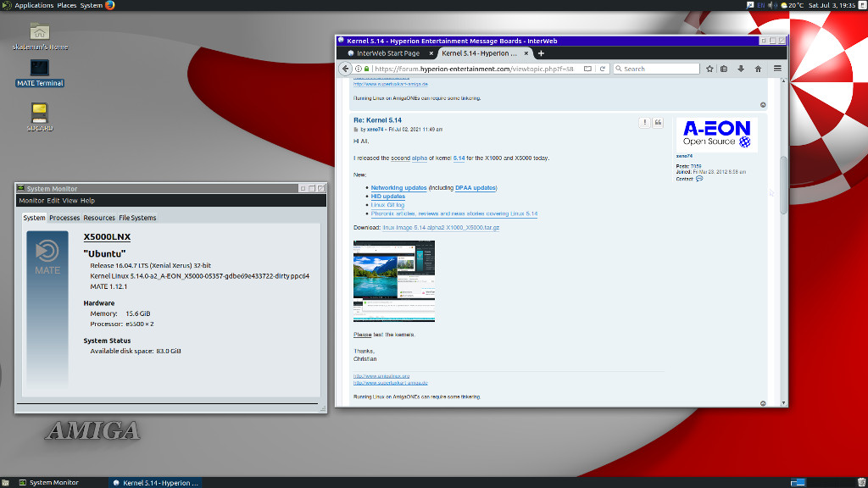Screen dimensions: 868x488
Task: Open a new browser tab
Action: pyautogui.click(x=541, y=53)
